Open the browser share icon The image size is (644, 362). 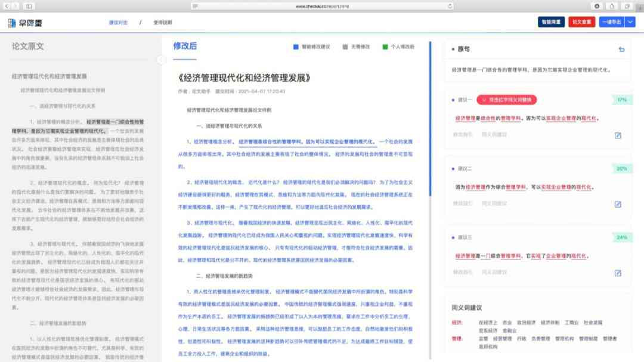pos(612,6)
